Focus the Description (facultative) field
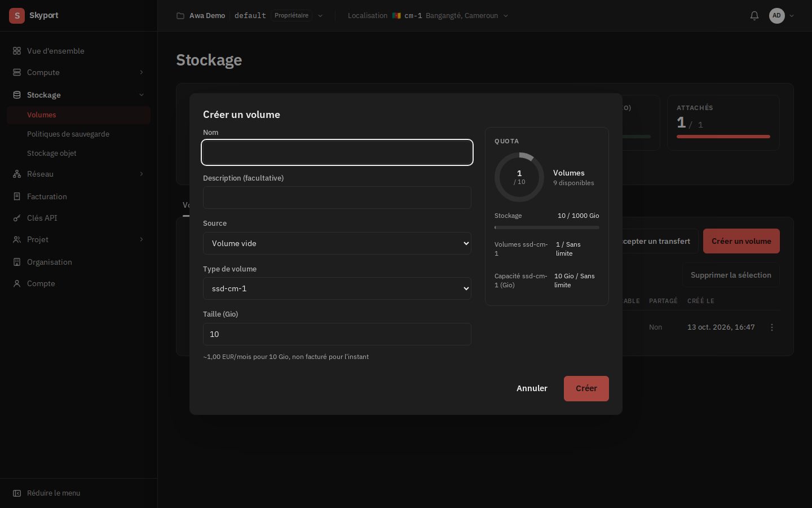The height and width of the screenshot is (508, 812). point(337,198)
